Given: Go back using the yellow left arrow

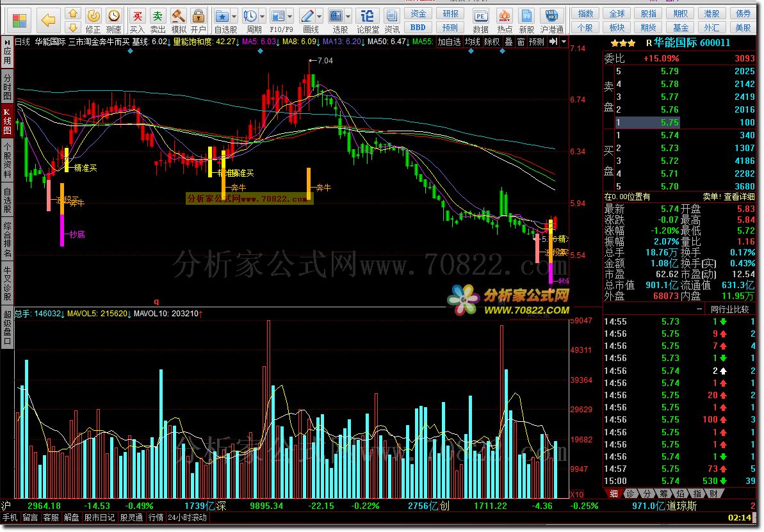Looking at the screenshot, I should point(48,20).
